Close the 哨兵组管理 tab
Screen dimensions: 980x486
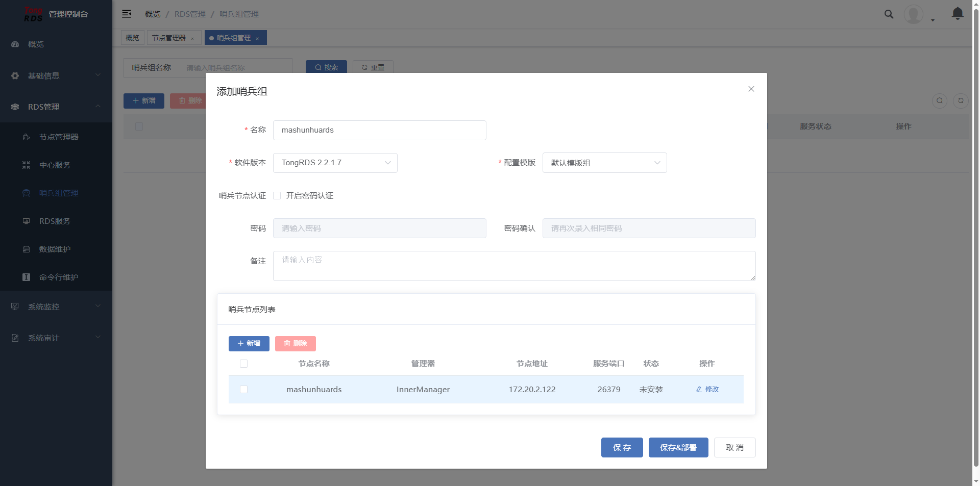[257, 38]
